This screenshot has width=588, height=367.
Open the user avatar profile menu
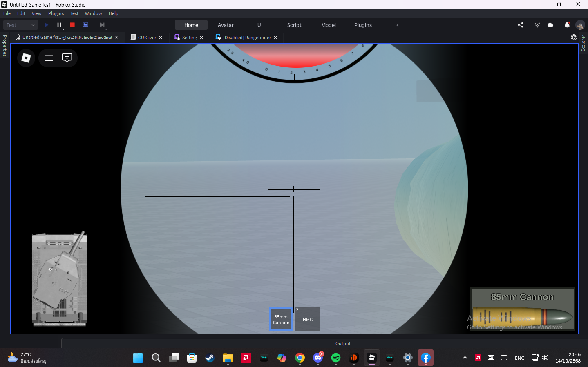(x=580, y=25)
